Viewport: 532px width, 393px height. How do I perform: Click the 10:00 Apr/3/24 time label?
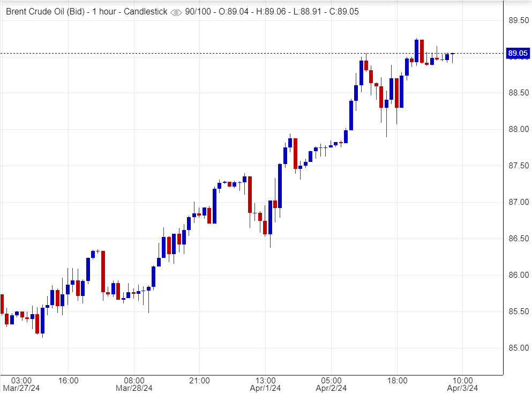[462, 384]
